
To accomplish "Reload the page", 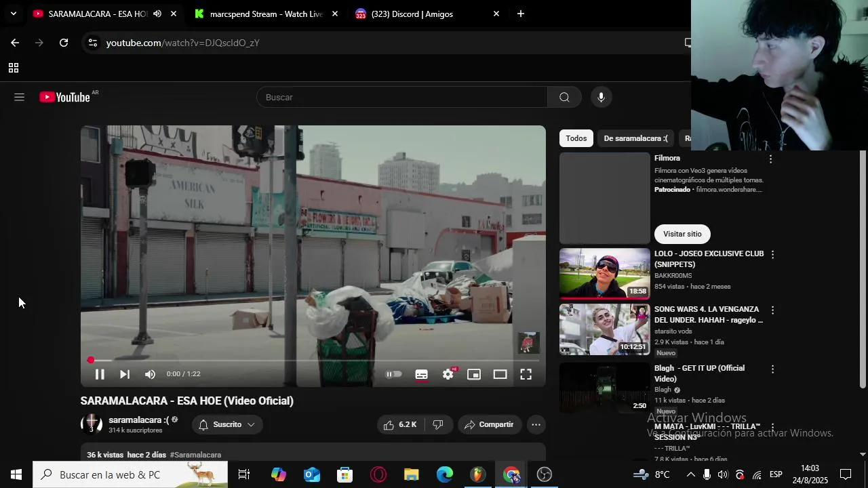I will 64,43.
